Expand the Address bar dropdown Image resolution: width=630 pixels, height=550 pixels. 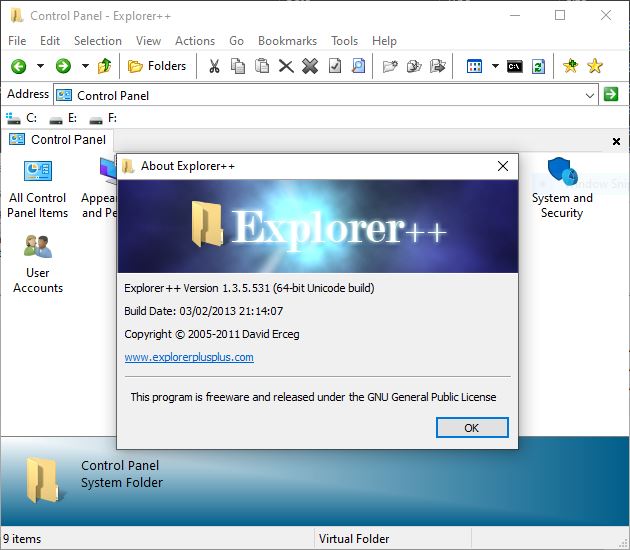pos(589,96)
